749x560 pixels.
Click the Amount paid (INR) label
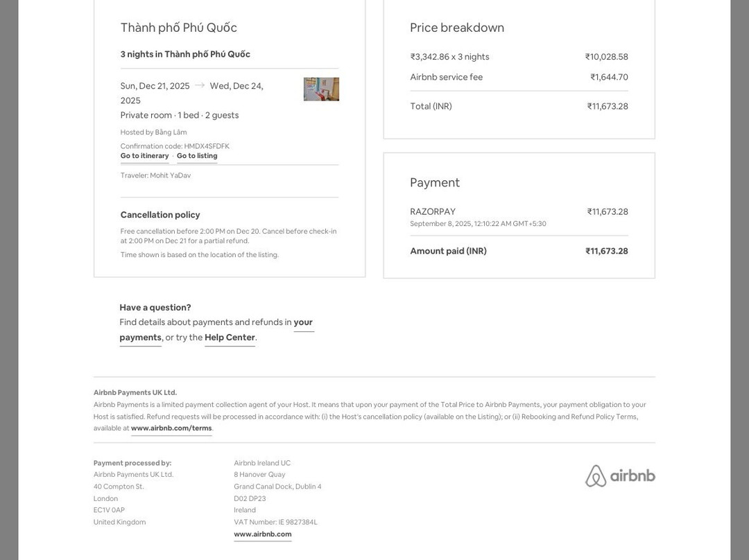coord(448,251)
